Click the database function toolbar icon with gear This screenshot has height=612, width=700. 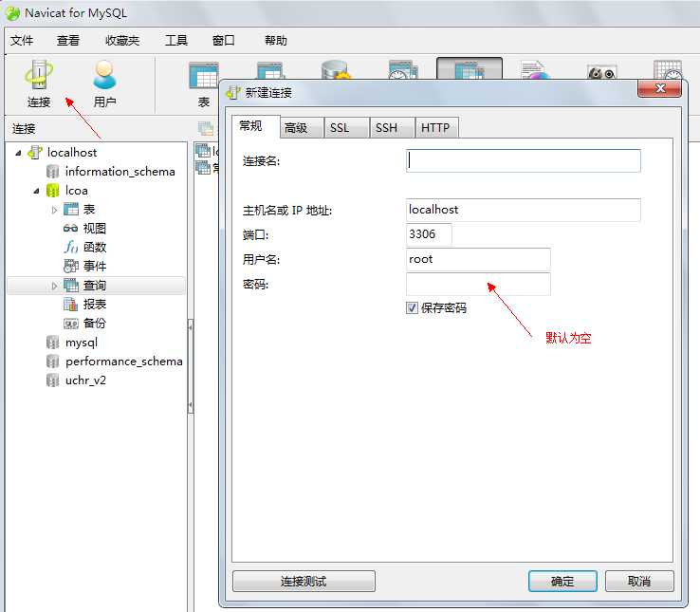point(336,69)
